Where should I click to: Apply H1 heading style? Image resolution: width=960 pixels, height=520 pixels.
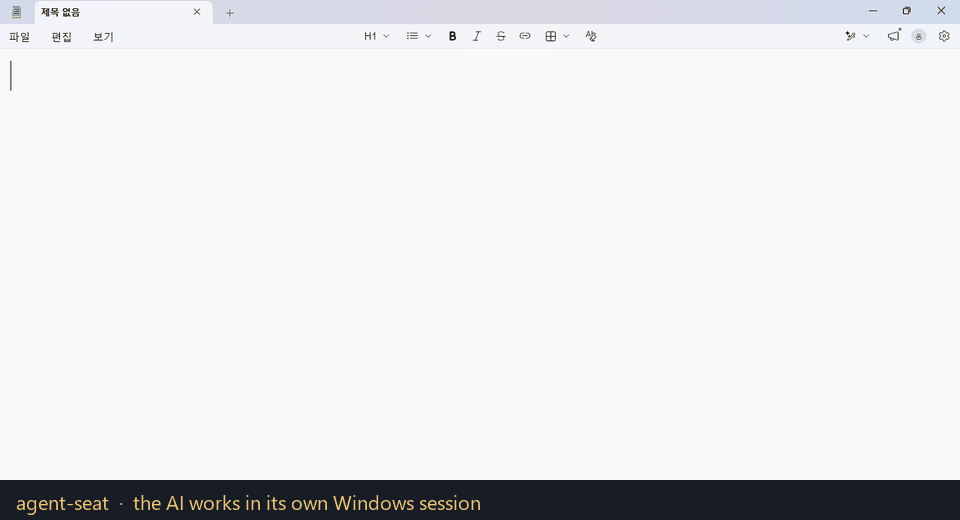[370, 36]
